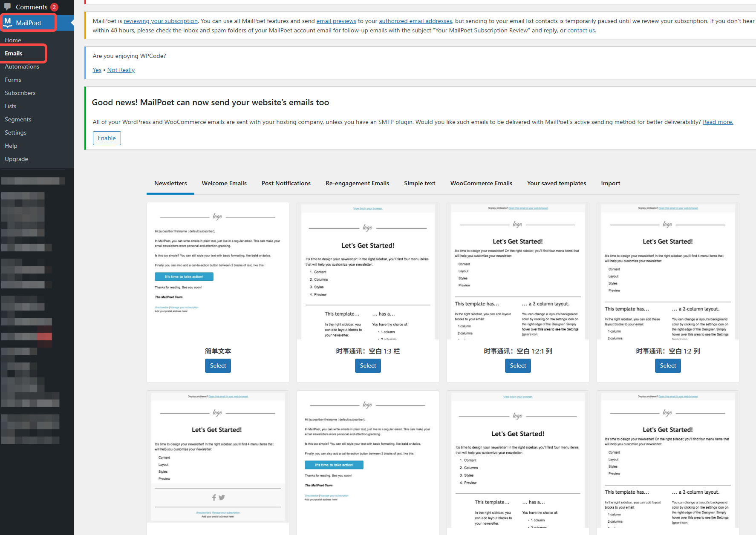
Task: Switch to the Simple text tab
Action: (x=420, y=183)
